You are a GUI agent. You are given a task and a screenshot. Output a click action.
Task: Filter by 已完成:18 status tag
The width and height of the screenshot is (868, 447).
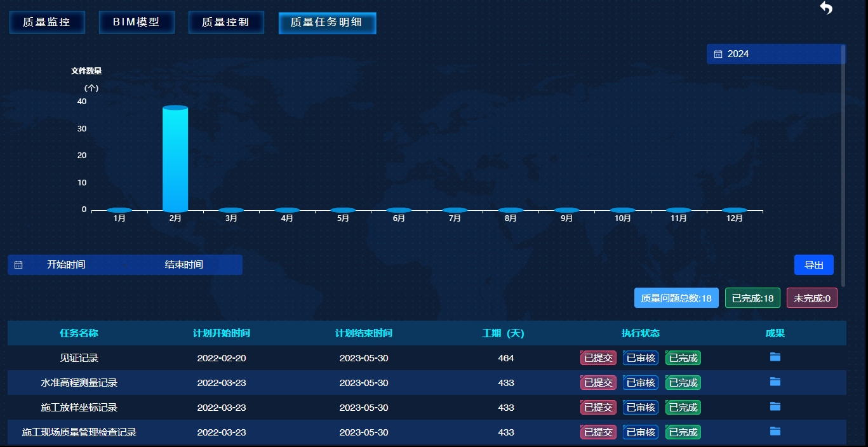(752, 298)
